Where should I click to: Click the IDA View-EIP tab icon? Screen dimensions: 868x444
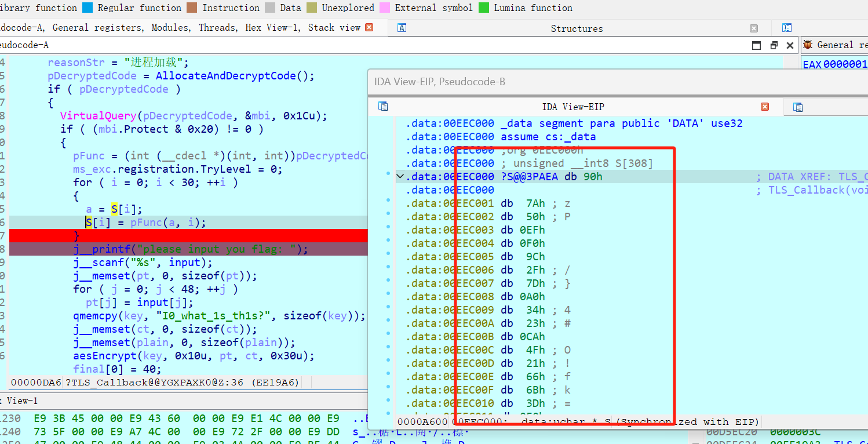[383, 106]
